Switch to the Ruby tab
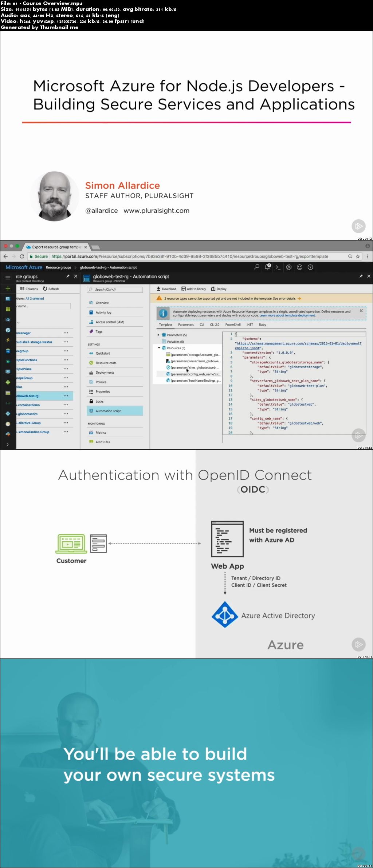The height and width of the screenshot is (868, 373). click(x=262, y=324)
